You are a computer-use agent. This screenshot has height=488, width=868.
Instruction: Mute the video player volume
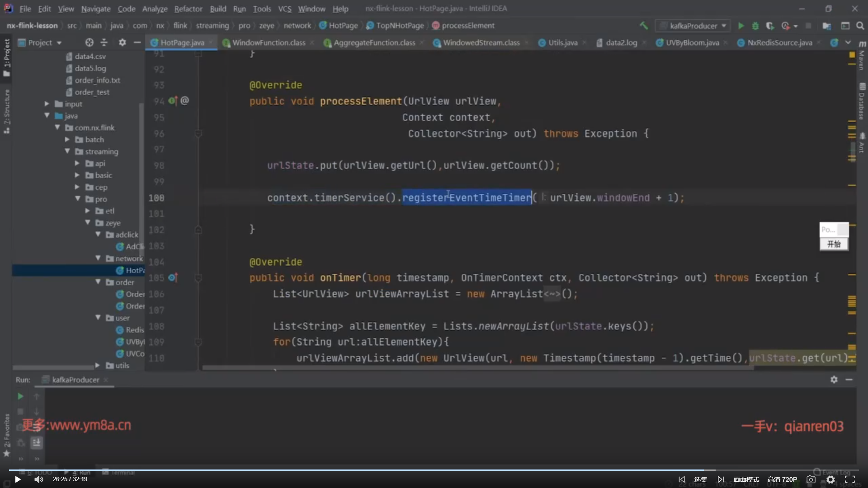[x=39, y=479]
